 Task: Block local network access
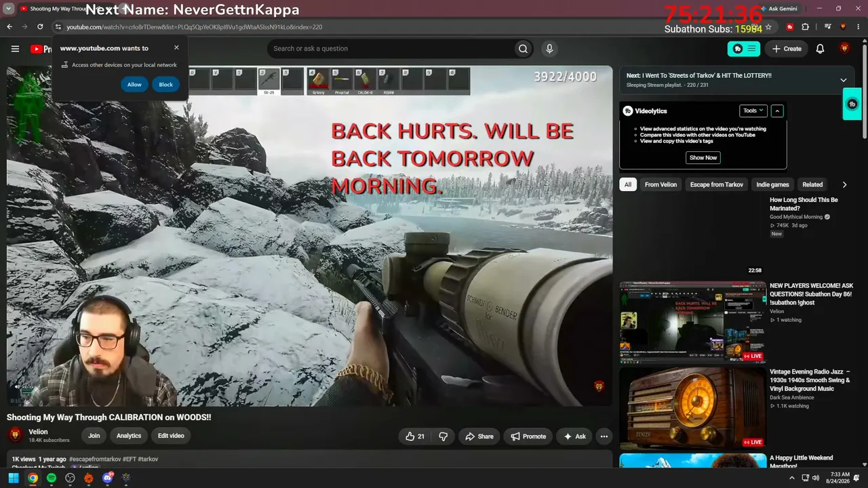pos(165,85)
